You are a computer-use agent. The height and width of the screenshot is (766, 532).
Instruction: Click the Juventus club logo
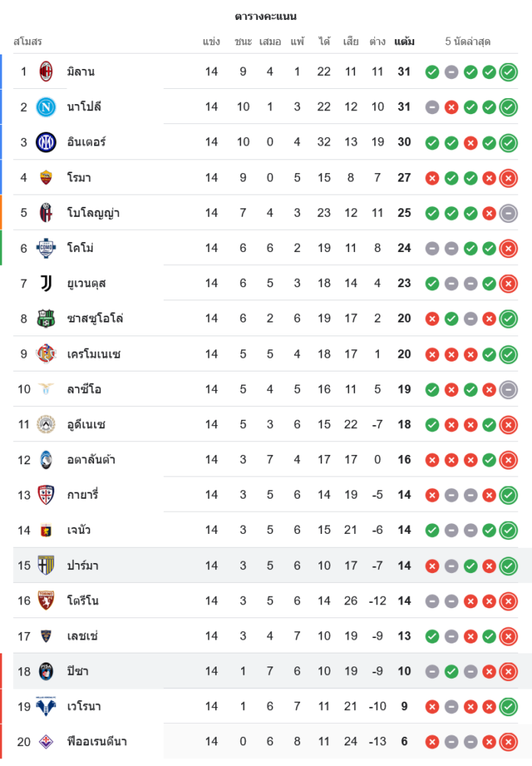(x=47, y=283)
